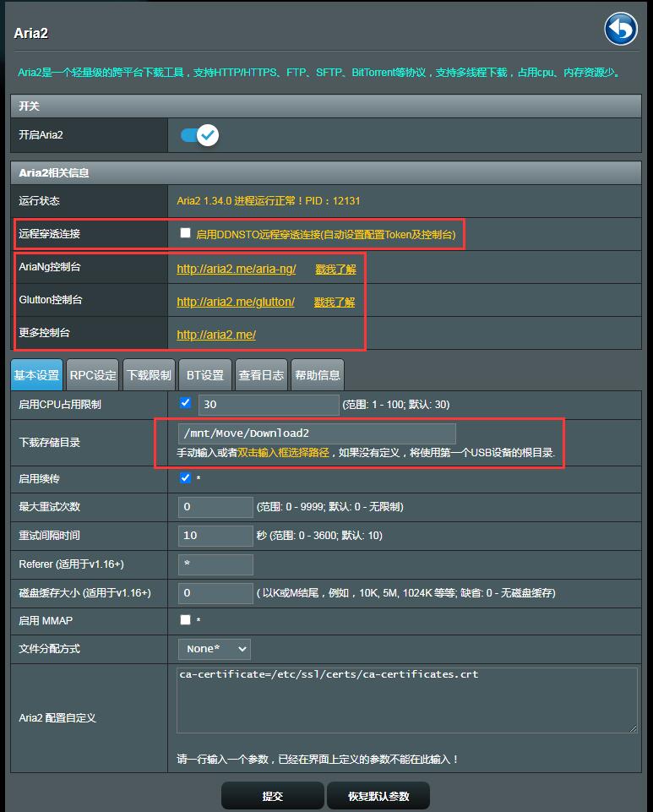Screen dimensions: 653x812
Task: Click the 重试间隔时间 input field
Action: [215, 536]
